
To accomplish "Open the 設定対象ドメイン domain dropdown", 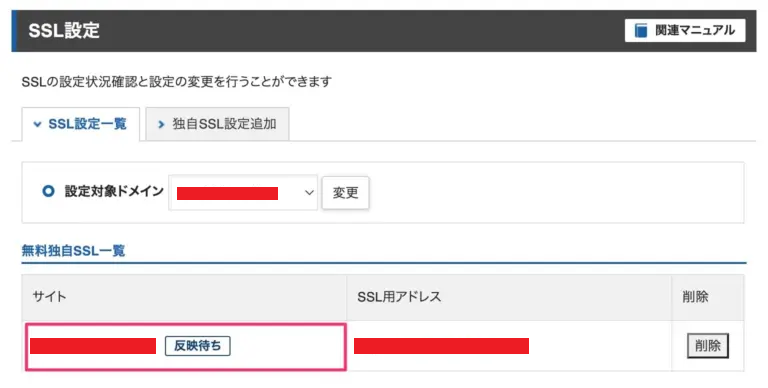I will (x=243, y=193).
